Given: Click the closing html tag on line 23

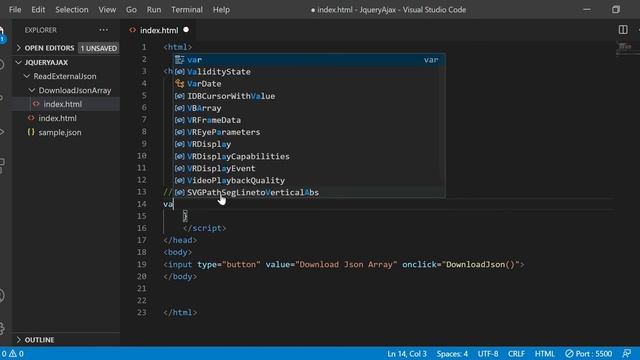Looking at the screenshot, I should click(x=180, y=313).
